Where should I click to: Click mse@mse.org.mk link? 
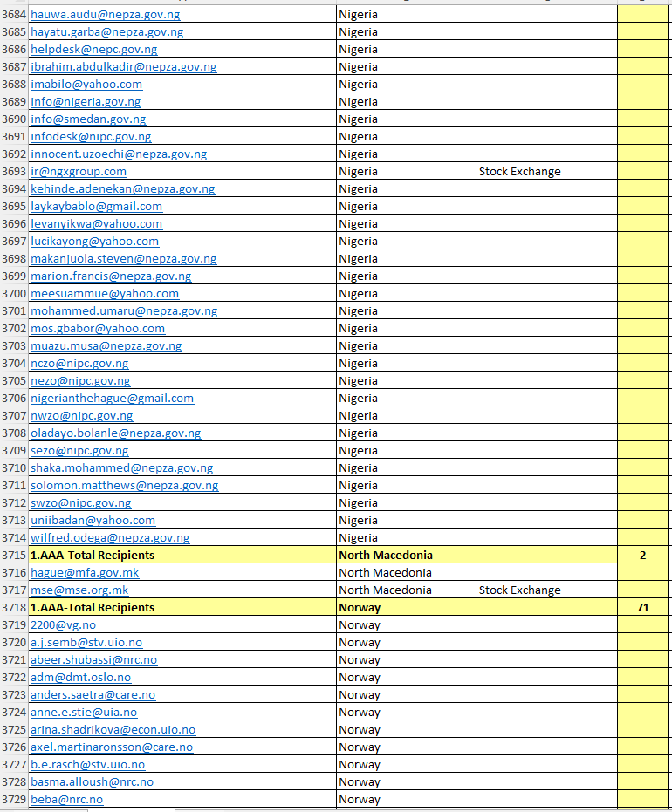click(79, 590)
